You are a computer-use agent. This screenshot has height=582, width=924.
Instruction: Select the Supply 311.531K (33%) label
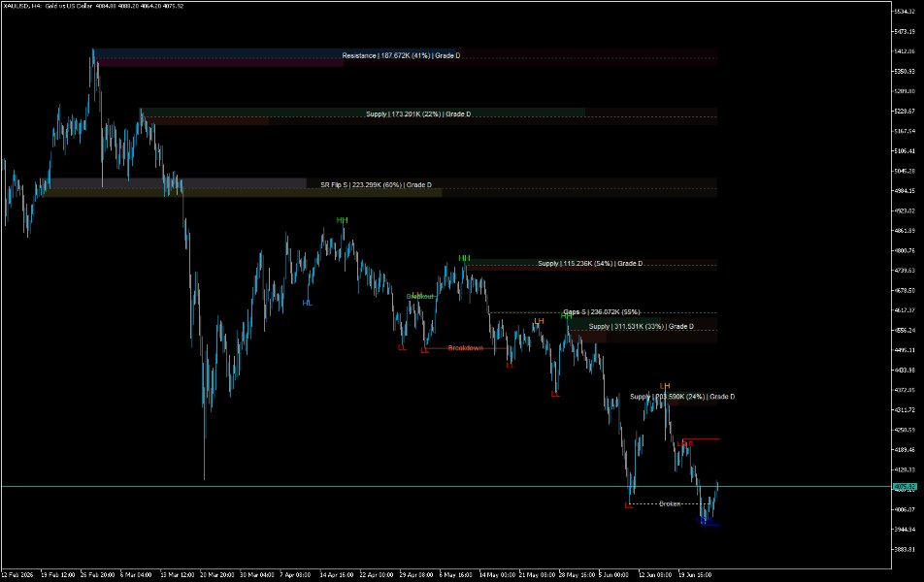point(642,326)
